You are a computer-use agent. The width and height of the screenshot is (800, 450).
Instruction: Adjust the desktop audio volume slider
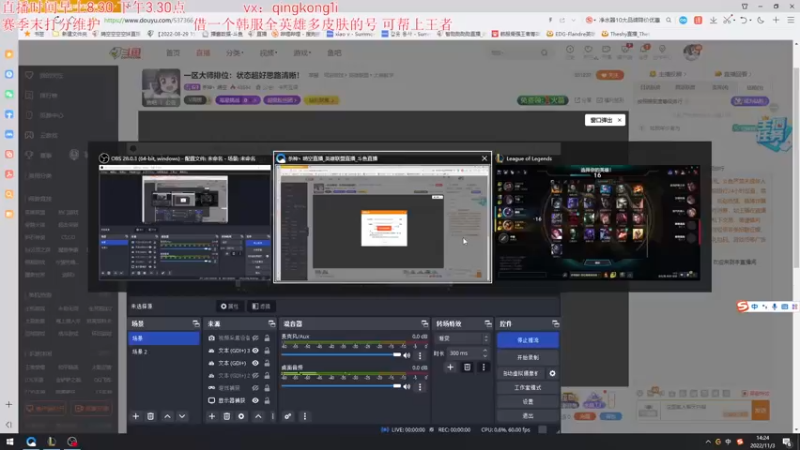tap(341, 386)
